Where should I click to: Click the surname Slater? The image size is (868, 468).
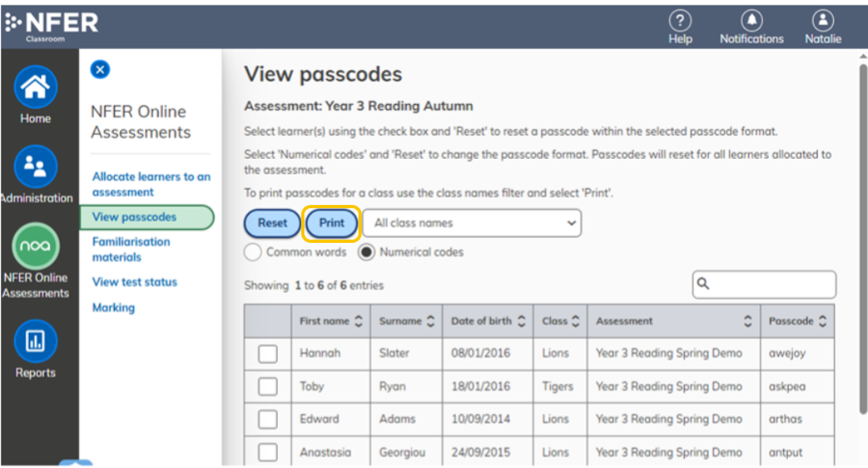tap(394, 353)
